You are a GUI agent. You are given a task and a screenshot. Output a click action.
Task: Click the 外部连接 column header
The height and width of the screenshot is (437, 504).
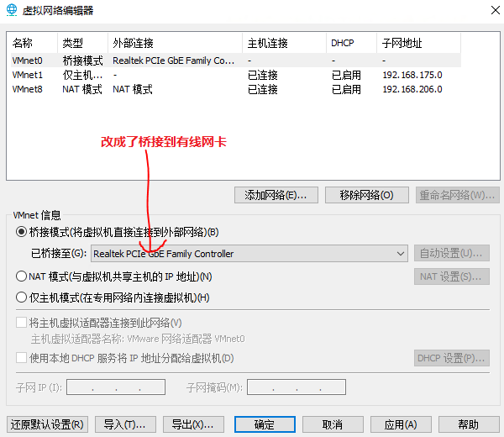coord(175,43)
